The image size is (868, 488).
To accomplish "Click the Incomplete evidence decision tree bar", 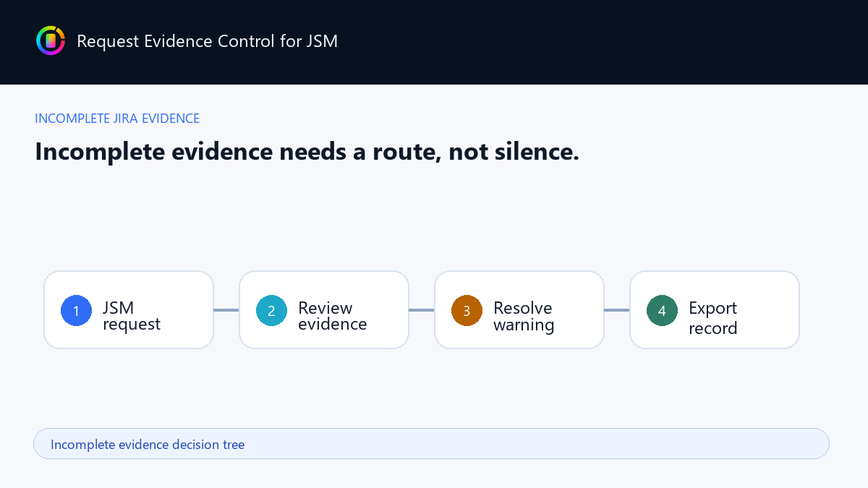I will pyautogui.click(x=431, y=444).
